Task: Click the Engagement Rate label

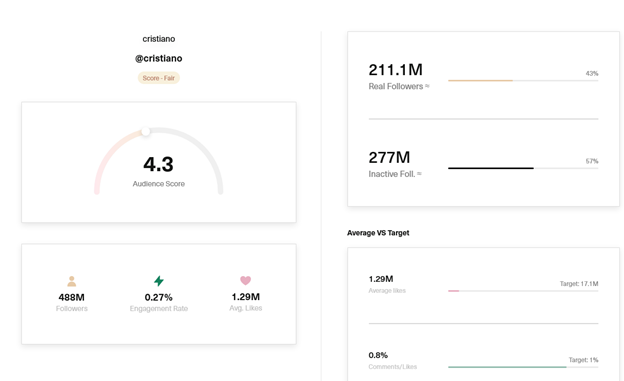Action: [159, 309]
